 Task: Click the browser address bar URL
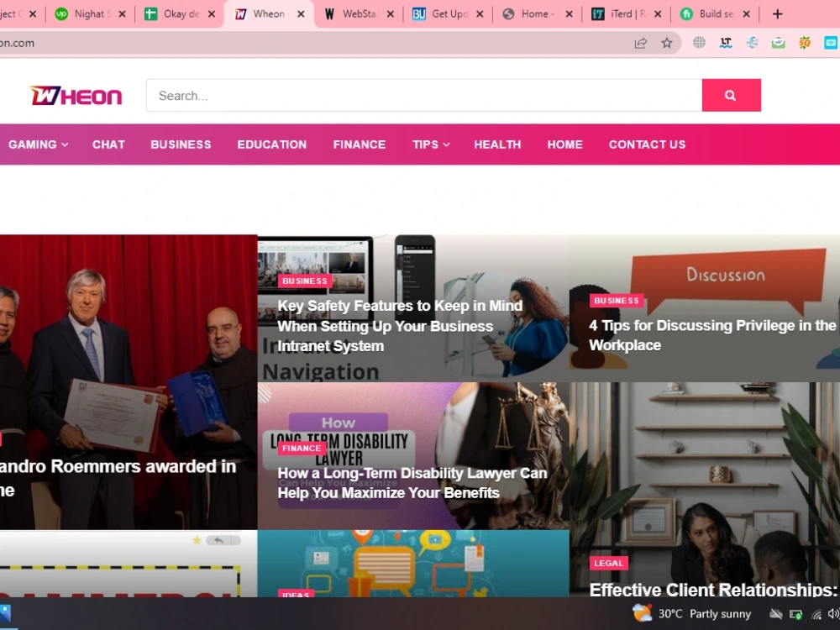[17, 43]
